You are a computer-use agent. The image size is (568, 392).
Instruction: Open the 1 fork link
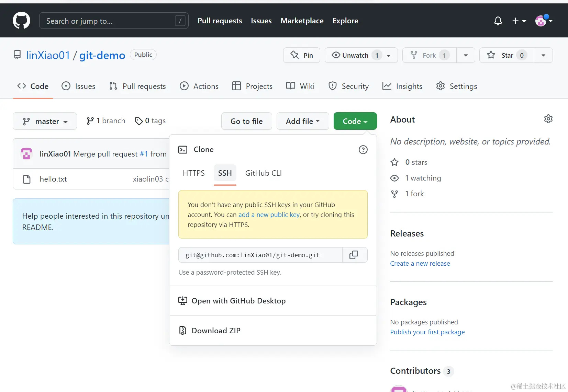(x=408, y=194)
